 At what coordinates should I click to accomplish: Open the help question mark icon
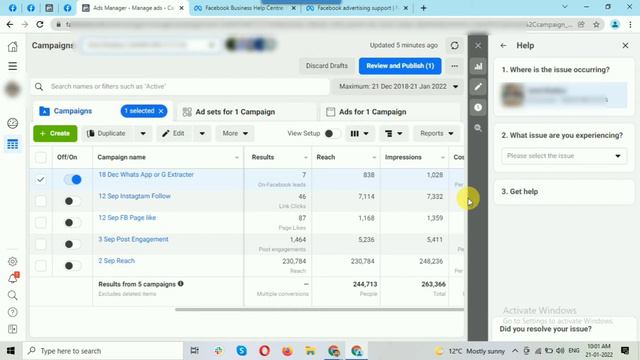13,312
